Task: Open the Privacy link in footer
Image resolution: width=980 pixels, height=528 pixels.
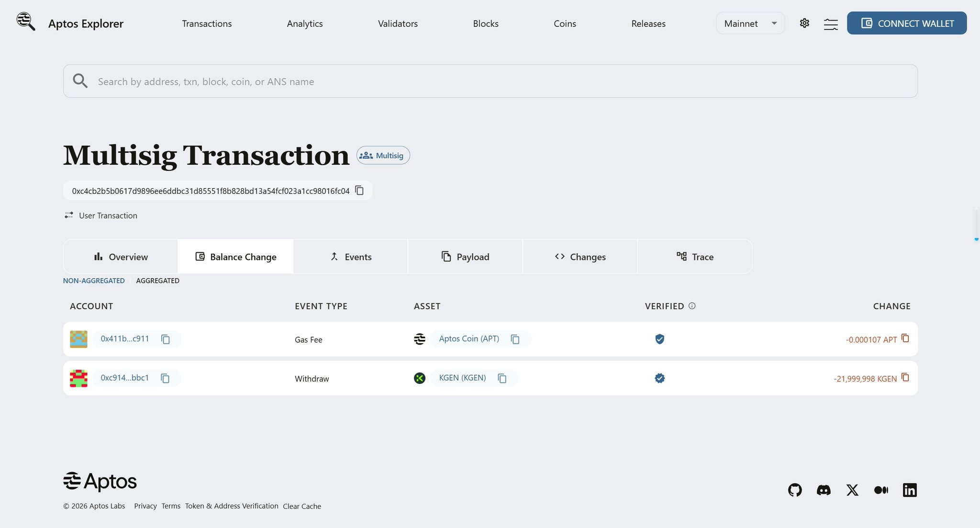Action: point(145,506)
